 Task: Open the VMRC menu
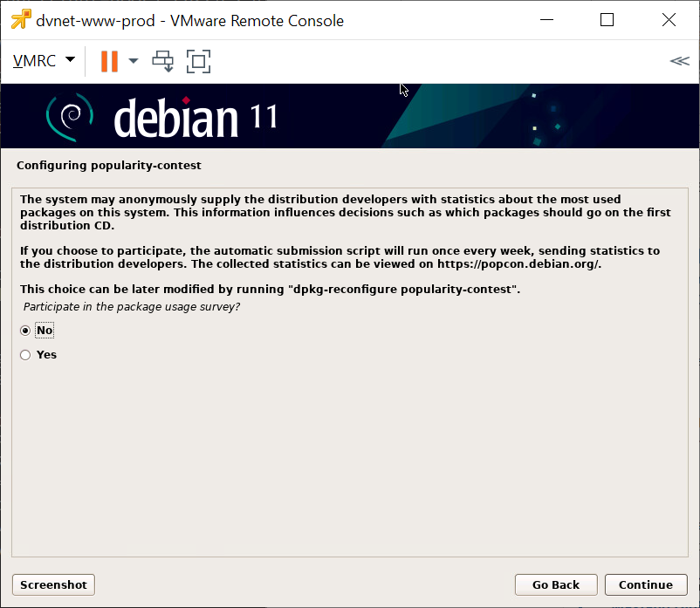pos(44,61)
